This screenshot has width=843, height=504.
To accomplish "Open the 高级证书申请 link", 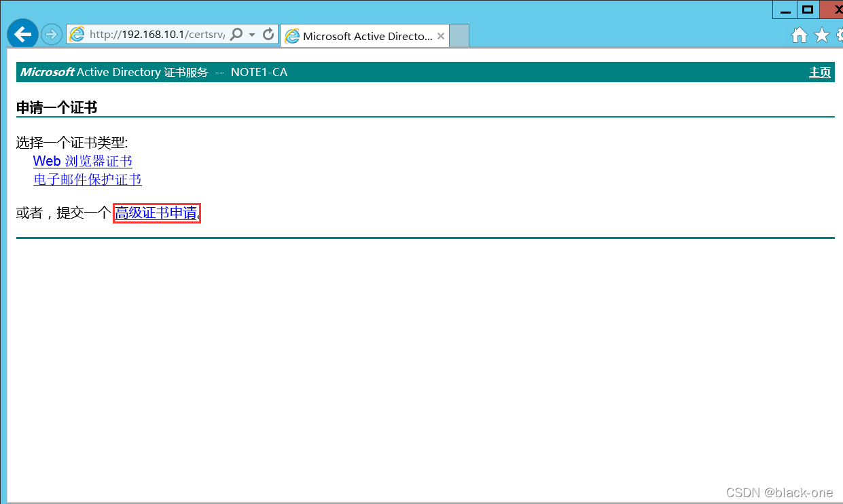I will (156, 213).
